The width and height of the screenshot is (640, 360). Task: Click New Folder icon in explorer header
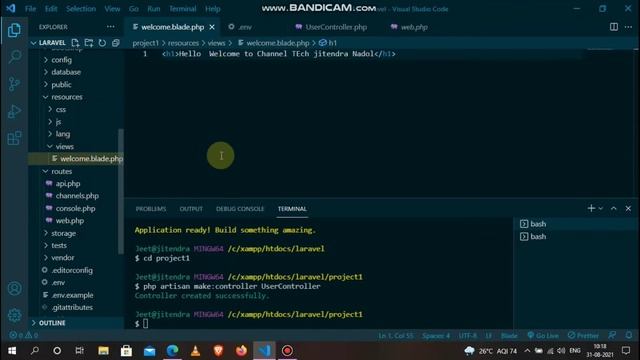tap(89, 43)
